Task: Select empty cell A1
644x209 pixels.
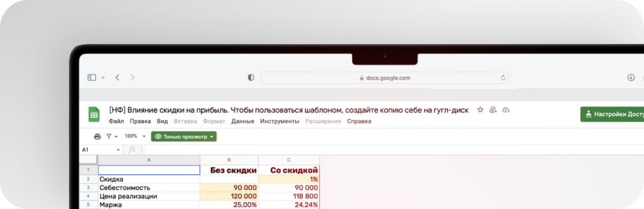Action: [x=149, y=170]
